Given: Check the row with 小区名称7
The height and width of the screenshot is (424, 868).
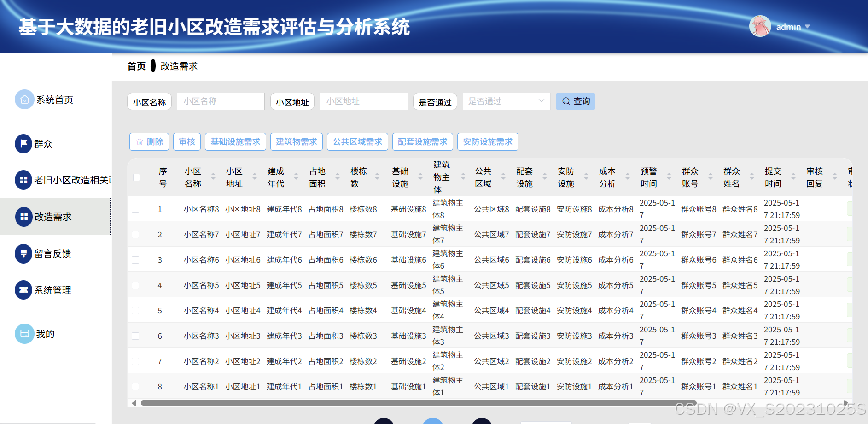Looking at the screenshot, I should pyautogui.click(x=135, y=235).
